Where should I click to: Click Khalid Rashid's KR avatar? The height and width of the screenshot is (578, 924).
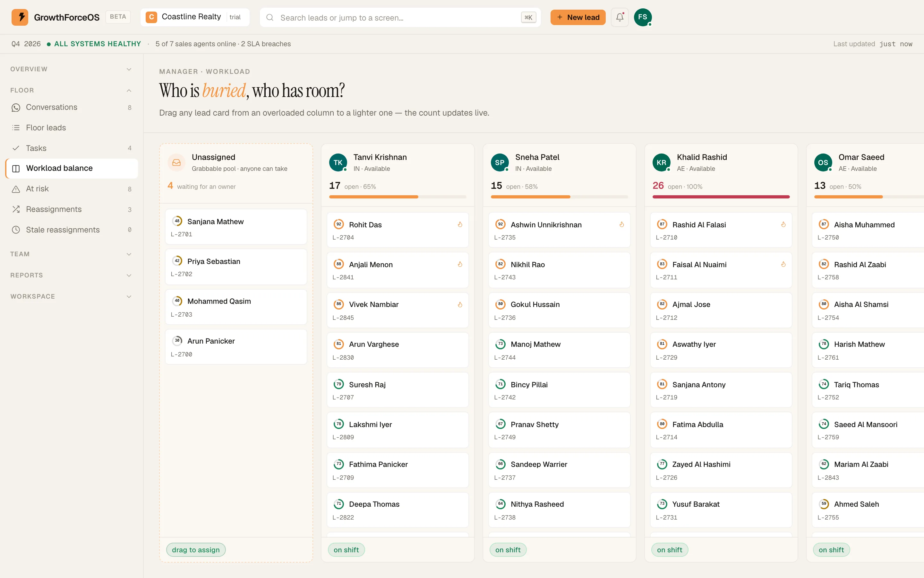click(661, 162)
